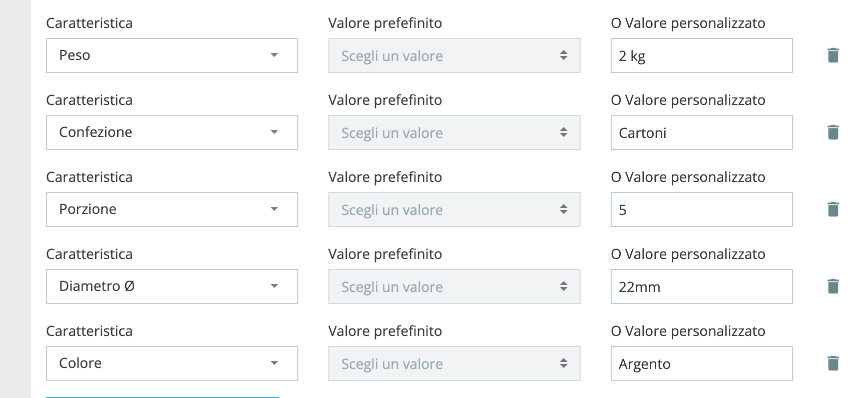Expand the Porzione feature dropdown
Image resolution: width=868 pixels, height=398 pixels.
(x=172, y=209)
